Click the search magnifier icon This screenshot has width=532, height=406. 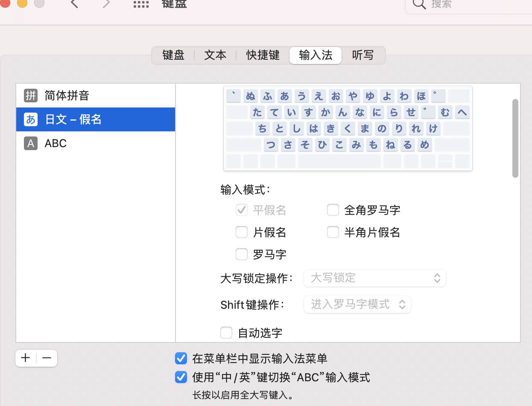click(419, 4)
